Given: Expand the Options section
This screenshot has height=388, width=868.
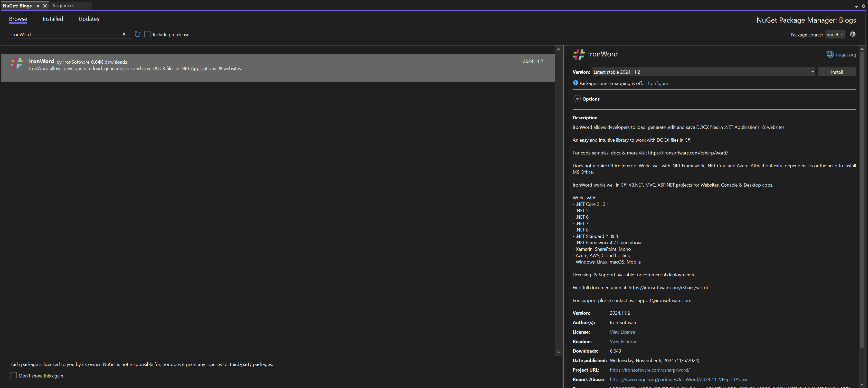Looking at the screenshot, I should [x=577, y=99].
